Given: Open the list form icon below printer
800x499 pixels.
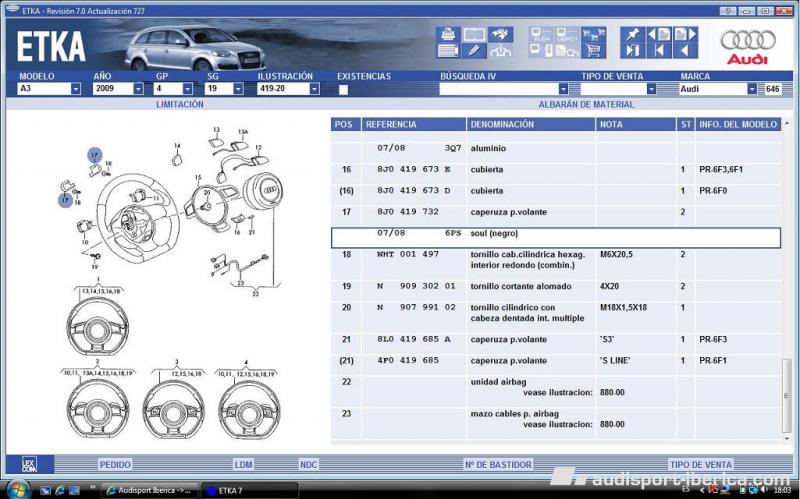Looking at the screenshot, I should coord(448,51).
